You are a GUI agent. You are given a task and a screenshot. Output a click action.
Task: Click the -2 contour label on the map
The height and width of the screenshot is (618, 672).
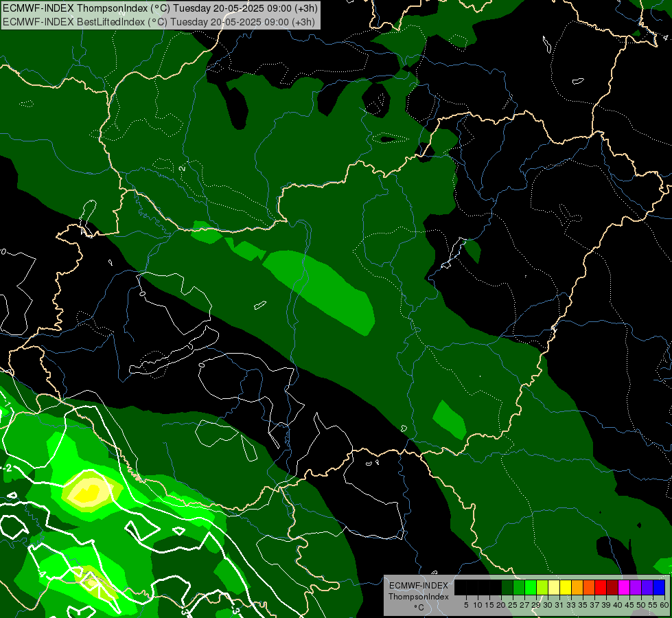tap(8, 468)
